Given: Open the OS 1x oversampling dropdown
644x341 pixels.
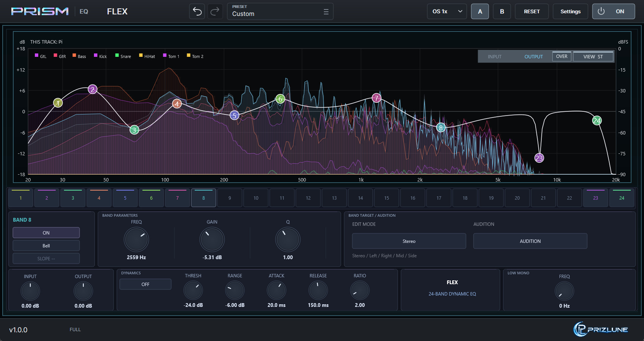Looking at the screenshot, I should pyautogui.click(x=447, y=11).
